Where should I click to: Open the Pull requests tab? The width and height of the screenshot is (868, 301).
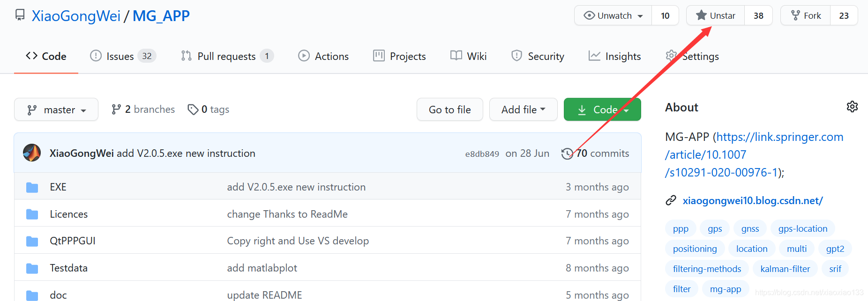click(x=227, y=56)
